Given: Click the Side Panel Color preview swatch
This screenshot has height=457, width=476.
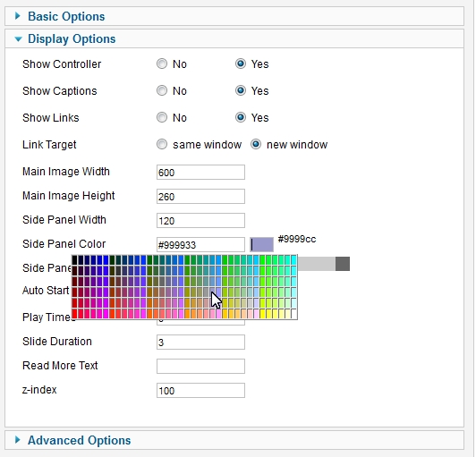Looking at the screenshot, I should pyautogui.click(x=261, y=244).
